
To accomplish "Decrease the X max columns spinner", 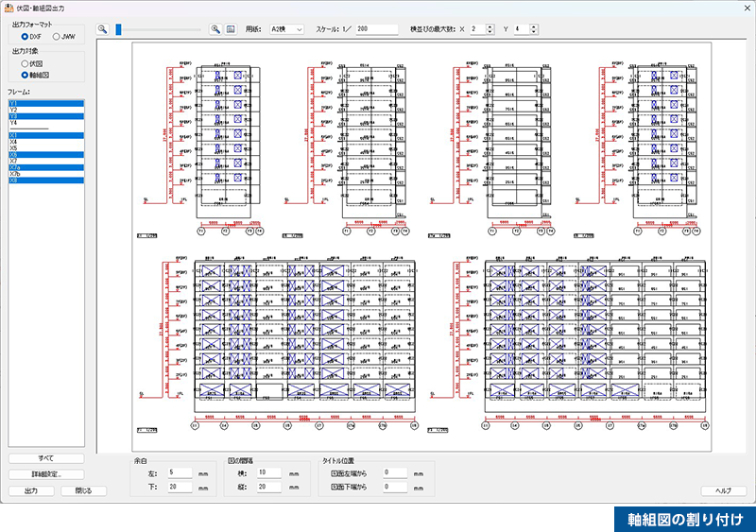I will [x=490, y=33].
